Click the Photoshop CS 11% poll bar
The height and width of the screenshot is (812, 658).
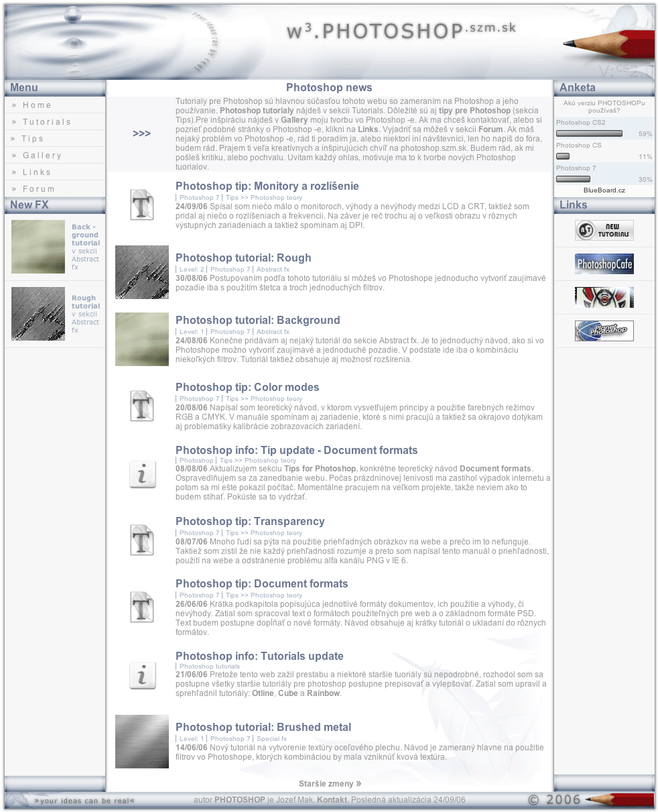click(x=563, y=156)
